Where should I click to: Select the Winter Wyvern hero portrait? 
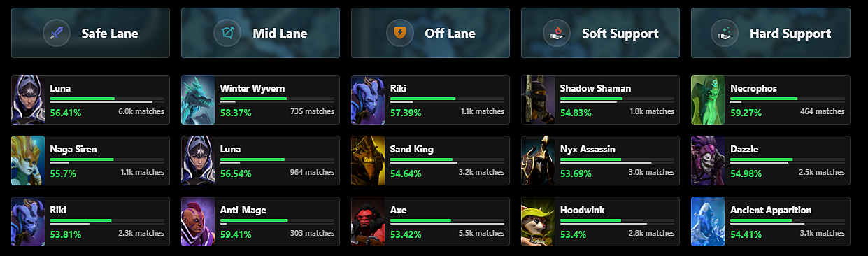[x=199, y=99]
